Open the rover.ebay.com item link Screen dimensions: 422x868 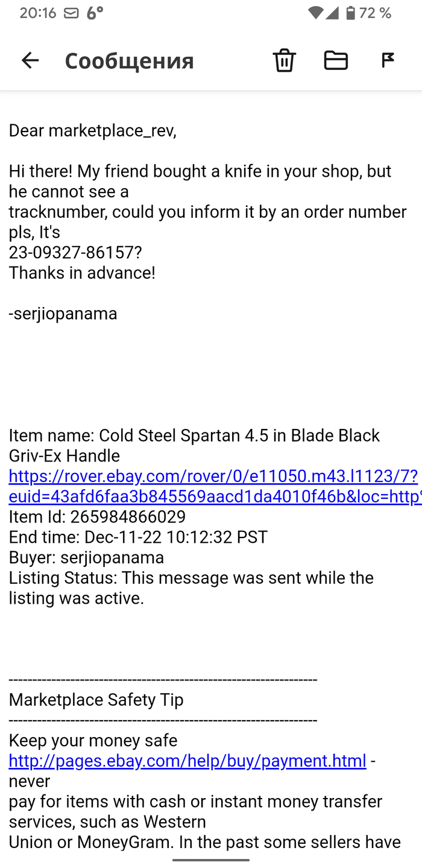tap(213, 486)
